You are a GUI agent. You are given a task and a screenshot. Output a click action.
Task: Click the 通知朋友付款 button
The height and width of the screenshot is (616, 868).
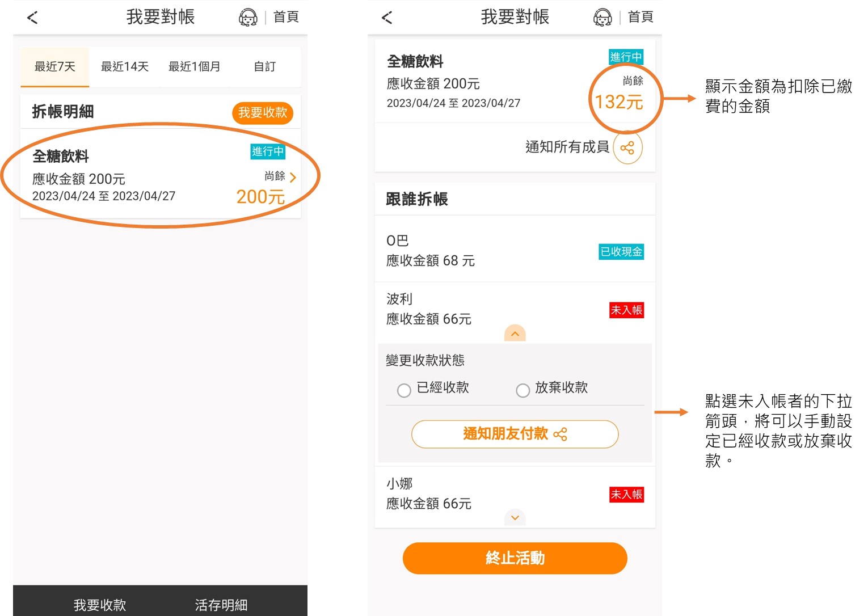(515, 434)
